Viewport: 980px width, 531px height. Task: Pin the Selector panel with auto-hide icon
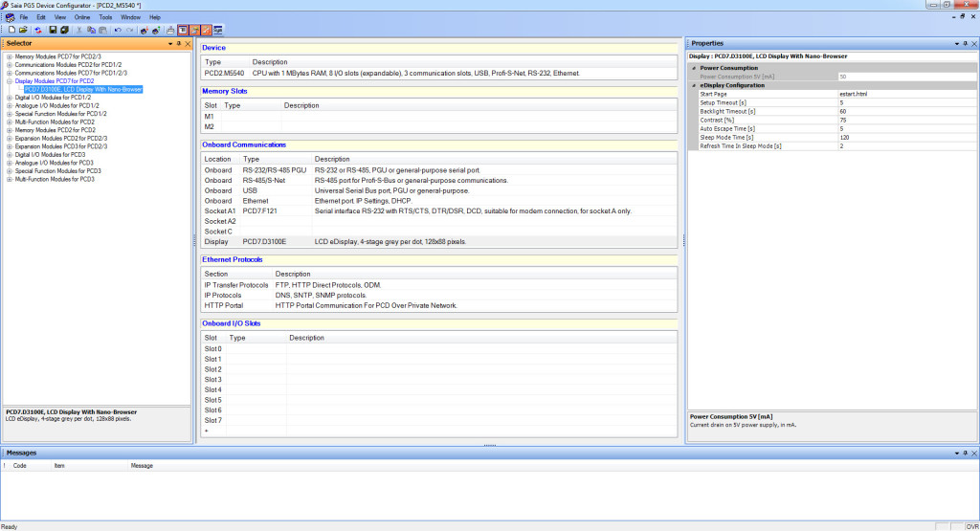pyautogui.click(x=179, y=44)
